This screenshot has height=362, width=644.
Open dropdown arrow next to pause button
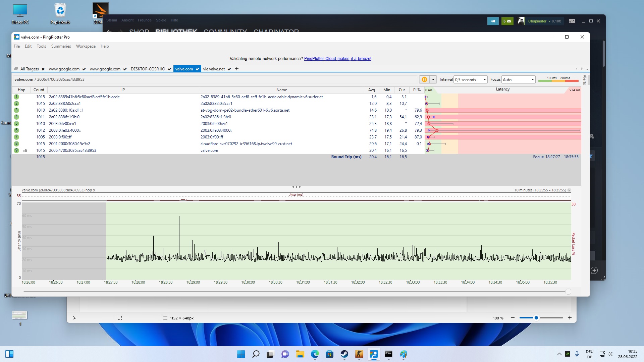click(433, 79)
